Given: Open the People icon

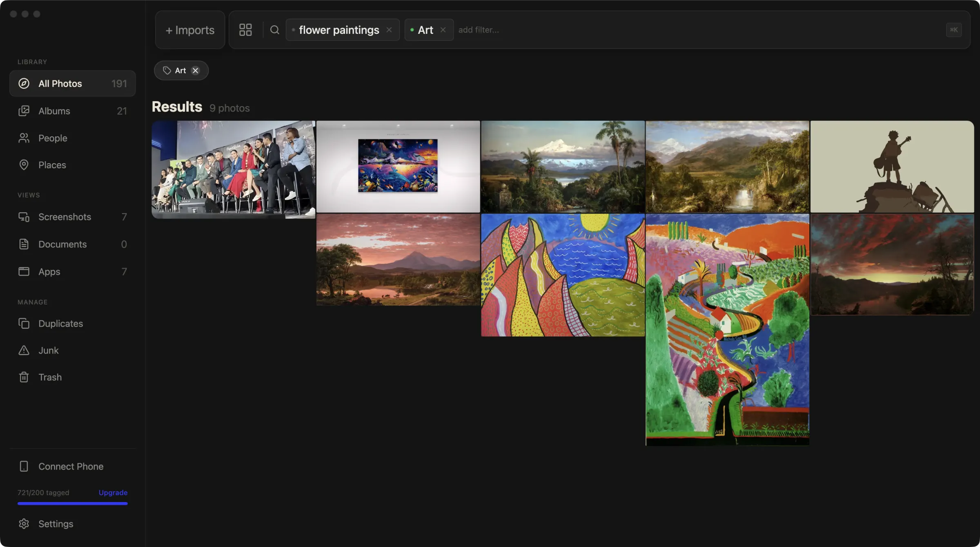Looking at the screenshot, I should point(24,138).
